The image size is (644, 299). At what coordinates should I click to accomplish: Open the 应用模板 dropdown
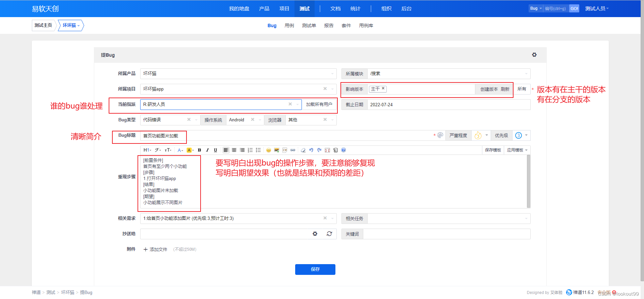coord(517,150)
